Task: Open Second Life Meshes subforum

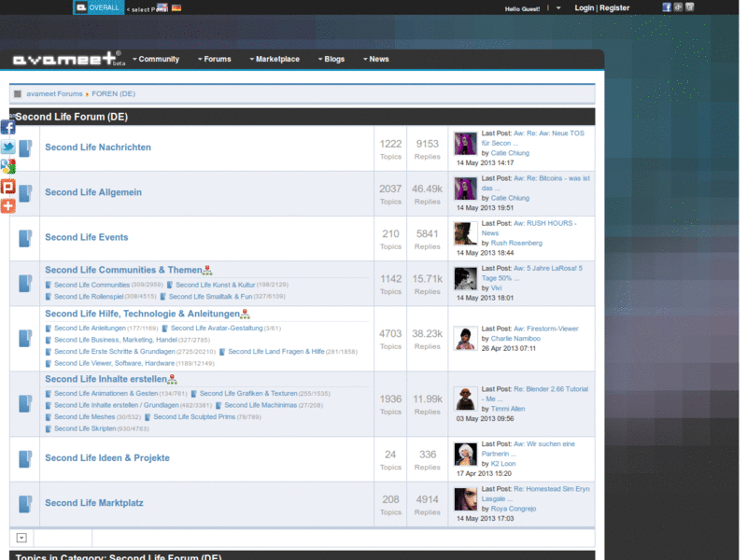Action: point(84,416)
